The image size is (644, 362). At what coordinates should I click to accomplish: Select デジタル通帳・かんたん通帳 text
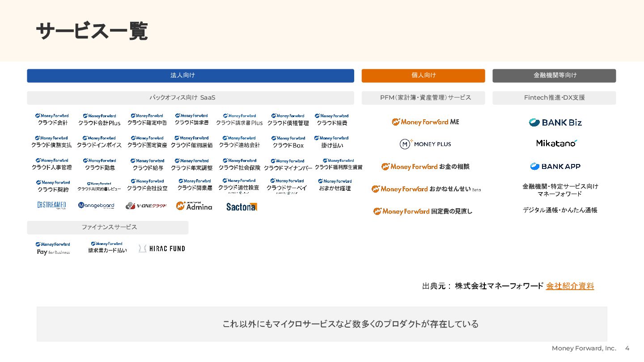pos(560,210)
